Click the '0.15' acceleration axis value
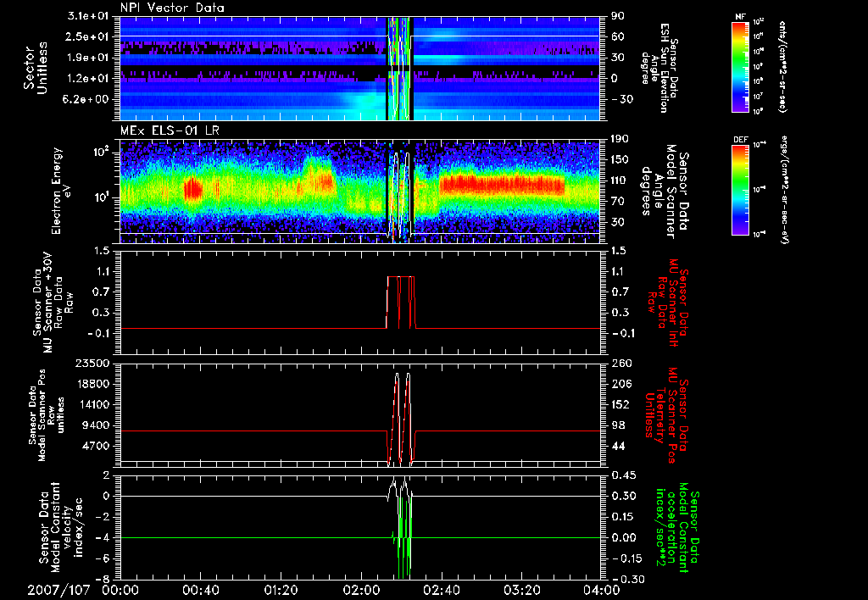868x600 pixels. pyautogui.click(x=624, y=517)
